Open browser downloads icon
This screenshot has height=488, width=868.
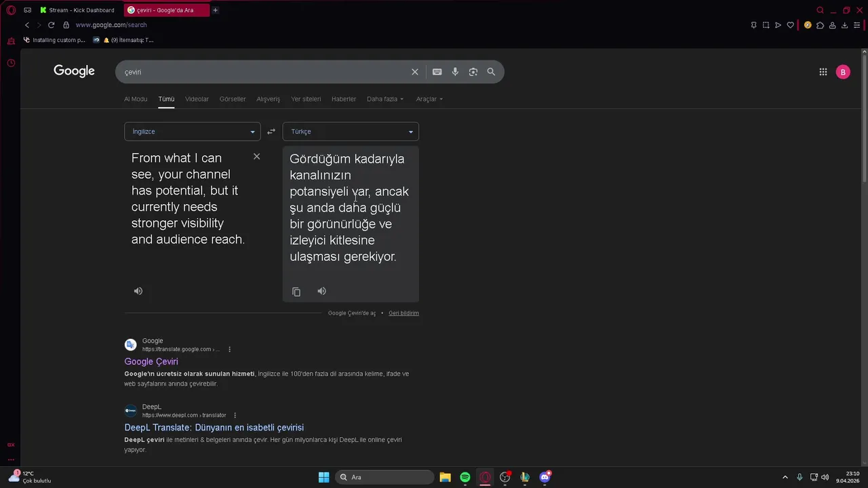click(x=844, y=25)
